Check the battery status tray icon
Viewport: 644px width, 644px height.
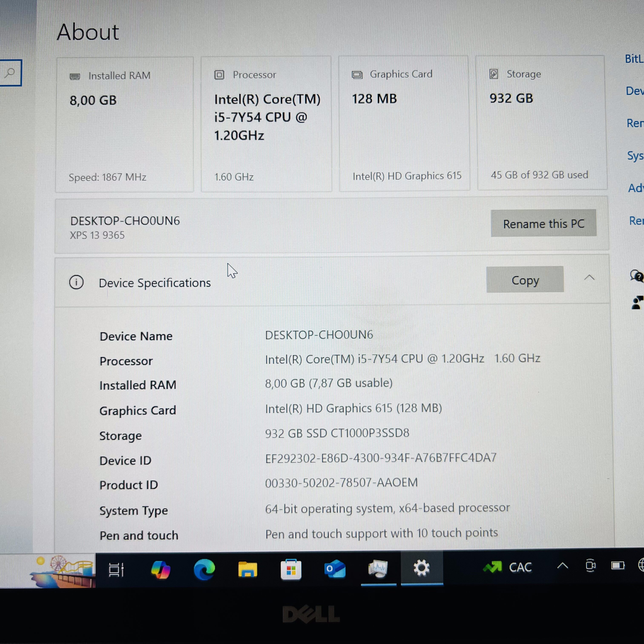(618, 566)
